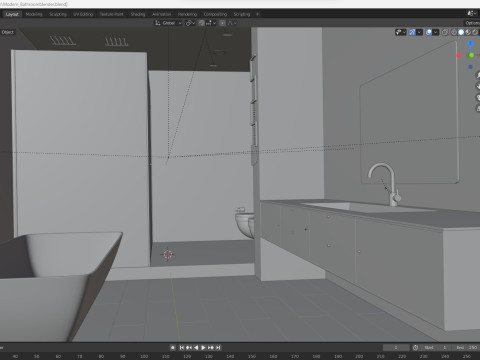Toggle proportional editing
Screen dimensions: 480x360
coord(222,23)
